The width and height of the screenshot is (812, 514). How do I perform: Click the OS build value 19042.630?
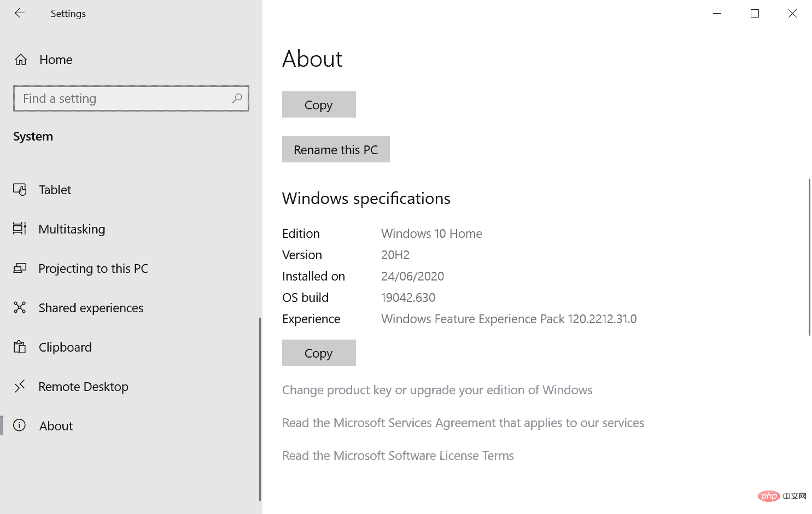[x=408, y=297]
